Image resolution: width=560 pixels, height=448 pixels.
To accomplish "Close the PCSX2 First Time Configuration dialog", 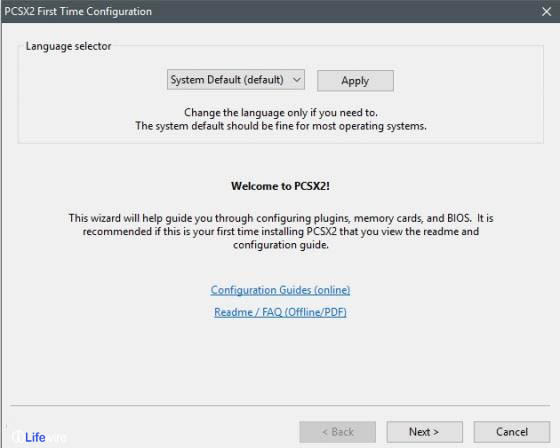I will coord(546,11).
